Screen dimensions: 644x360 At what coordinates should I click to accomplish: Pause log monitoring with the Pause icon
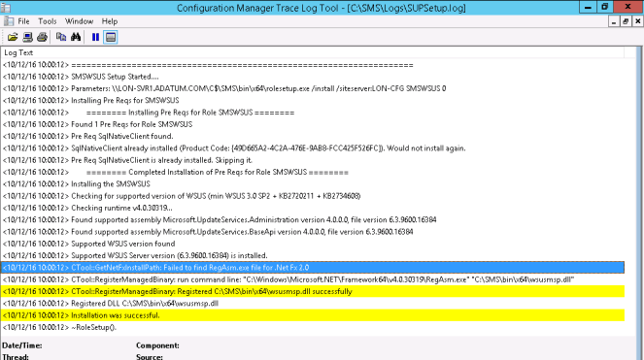click(95, 37)
